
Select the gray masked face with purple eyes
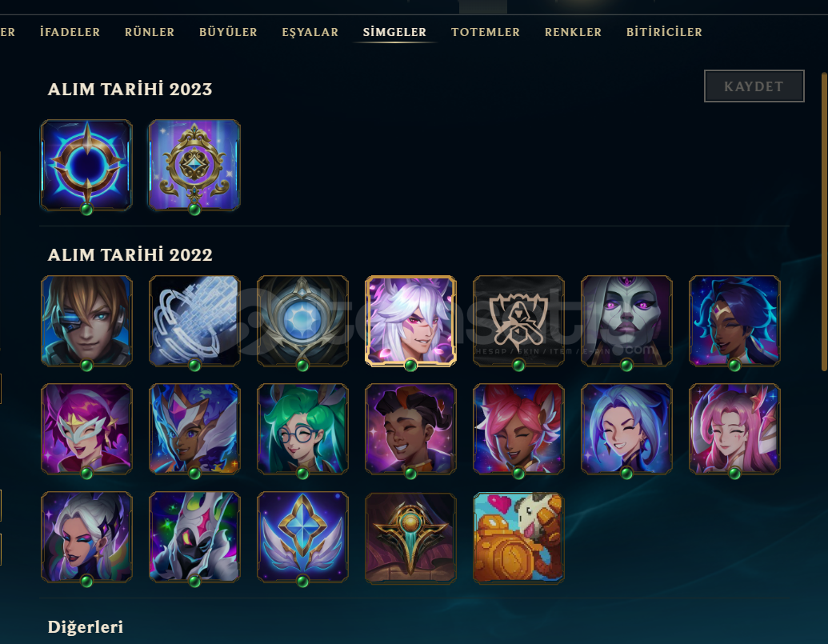tap(626, 321)
